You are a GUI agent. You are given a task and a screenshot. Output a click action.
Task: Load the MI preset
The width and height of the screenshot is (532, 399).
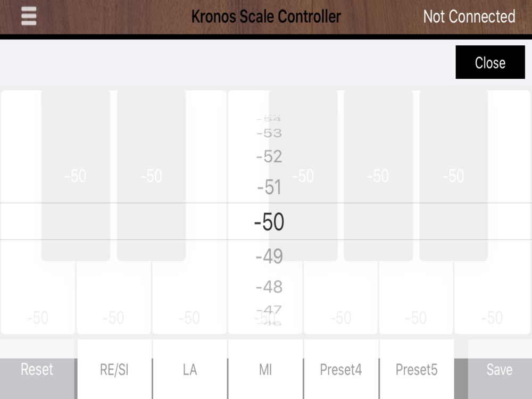pos(265,369)
